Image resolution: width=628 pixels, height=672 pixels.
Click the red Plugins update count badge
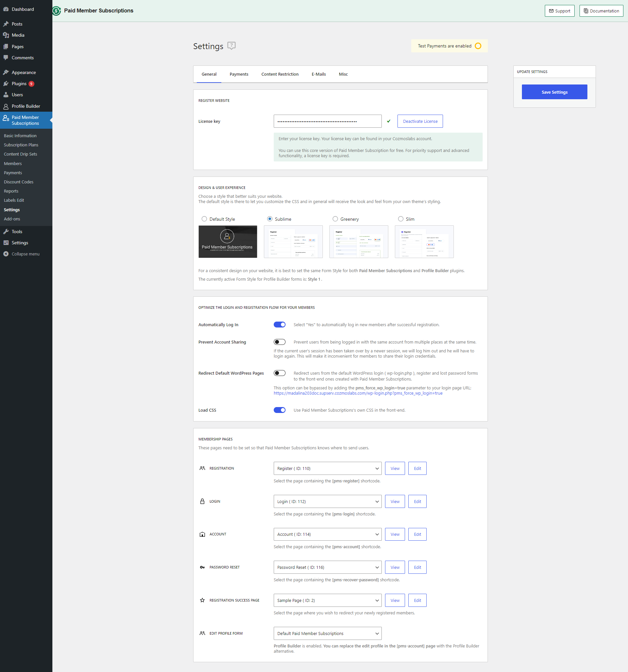click(31, 84)
